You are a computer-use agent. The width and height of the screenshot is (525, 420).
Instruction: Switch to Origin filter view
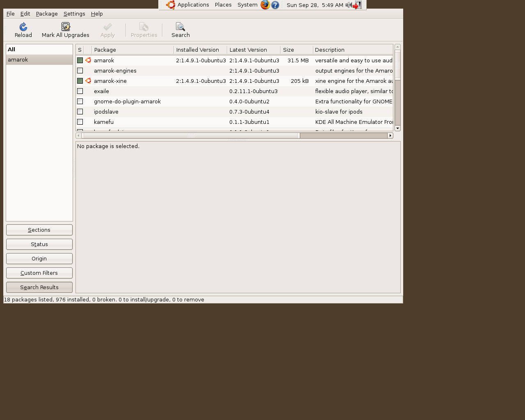click(x=39, y=258)
